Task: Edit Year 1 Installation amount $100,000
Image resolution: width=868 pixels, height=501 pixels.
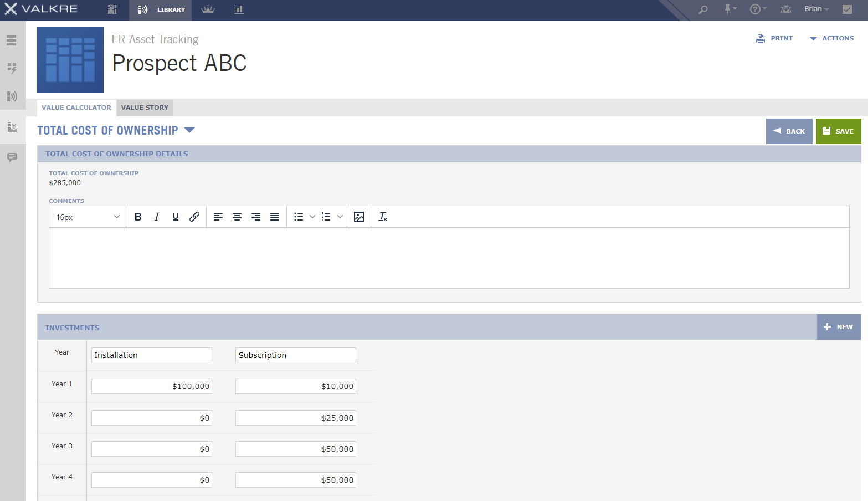Action: click(152, 386)
